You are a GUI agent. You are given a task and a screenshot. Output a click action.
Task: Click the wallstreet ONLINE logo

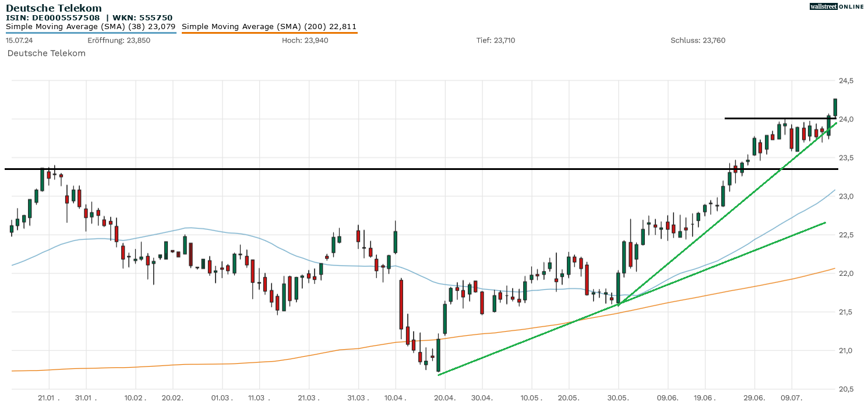pos(837,6)
